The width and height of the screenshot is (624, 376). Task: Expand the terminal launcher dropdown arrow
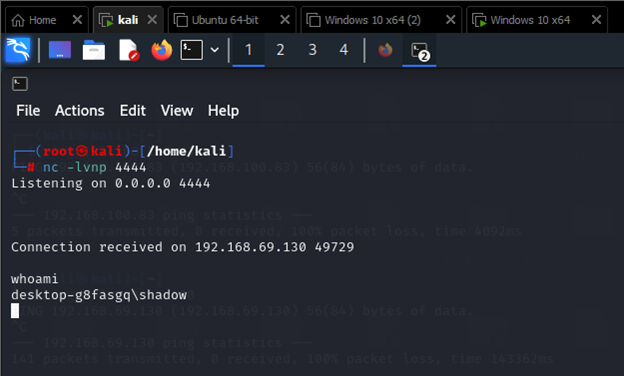click(214, 50)
